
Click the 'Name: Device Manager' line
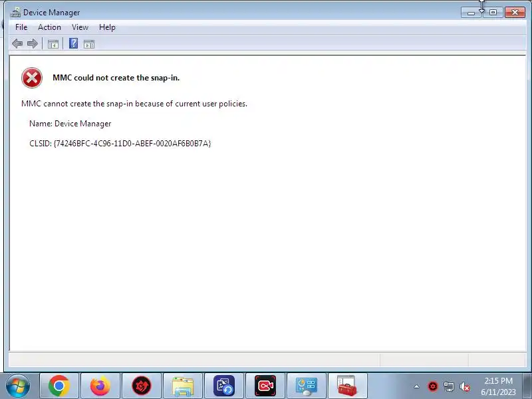pyautogui.click(x=70, y=124)
